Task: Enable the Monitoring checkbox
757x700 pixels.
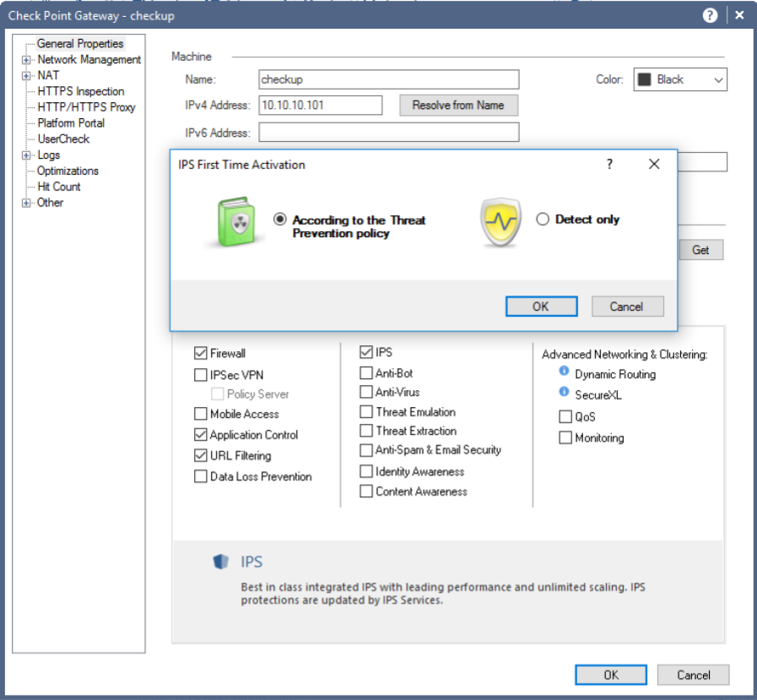Action: pyautogui.click(x=565, y=437)
